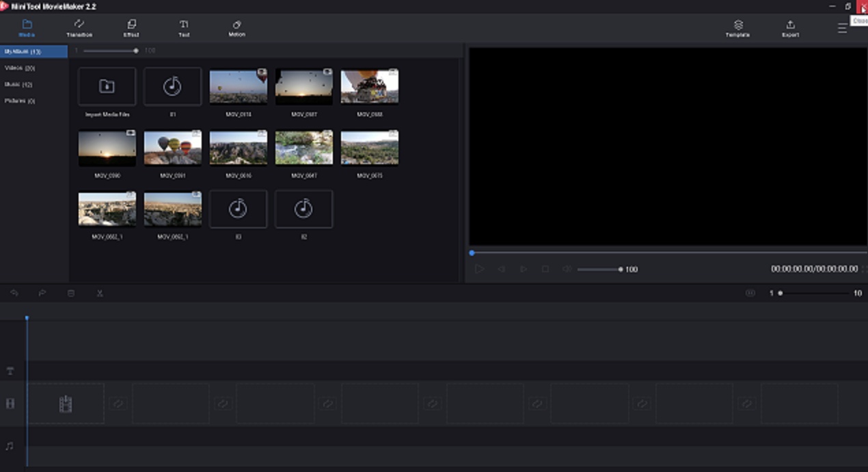Image resolution: width=868 pixels, height=472 pixels.
Task: Adjust the timeline zoom slider
Action: (x=813, y=293)
